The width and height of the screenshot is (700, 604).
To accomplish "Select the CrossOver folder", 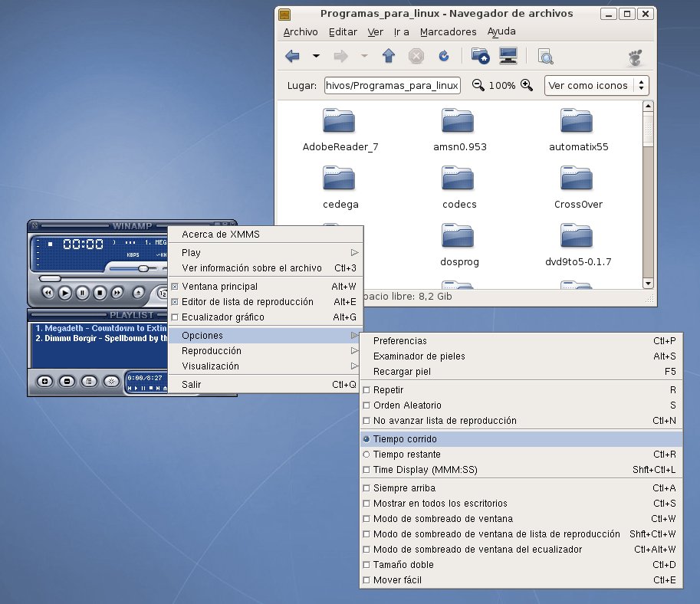I will 578,187.
